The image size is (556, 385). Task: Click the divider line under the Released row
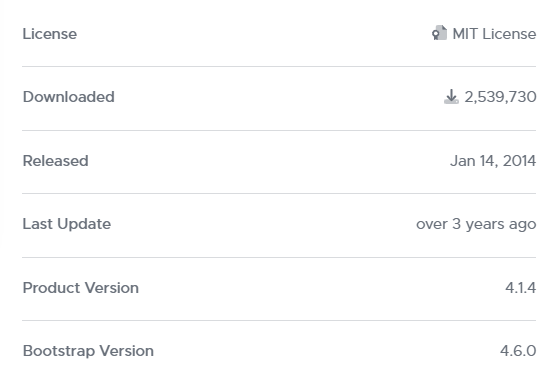point(279,194)
